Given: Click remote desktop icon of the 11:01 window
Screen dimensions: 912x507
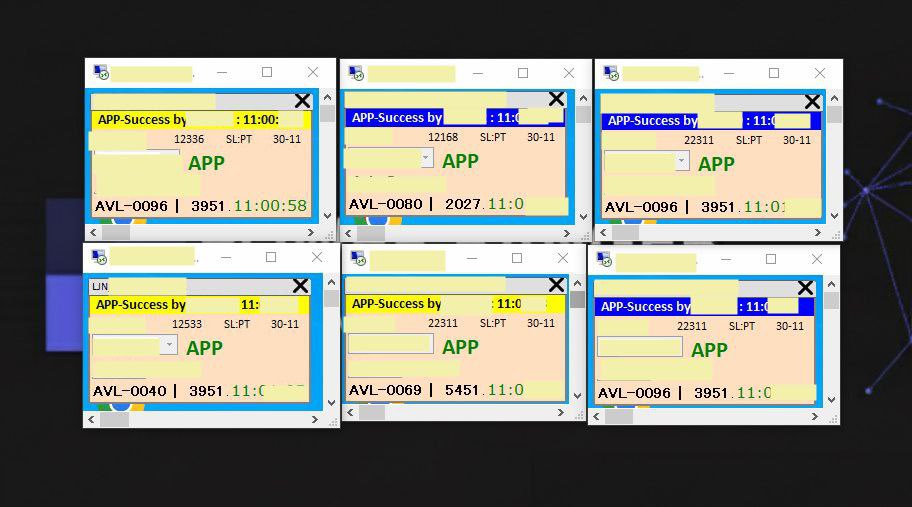Looking at the screenshot, I should 611,73.
